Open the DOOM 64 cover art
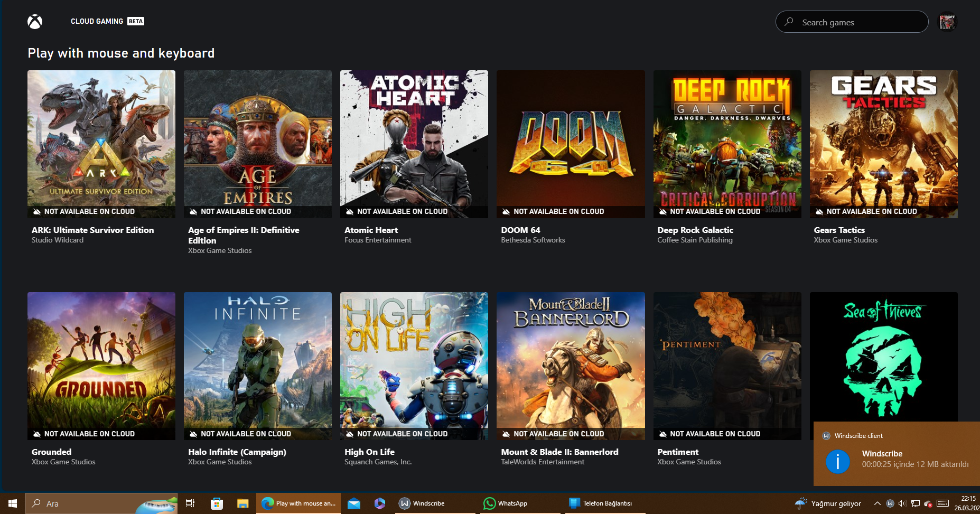This screenshot has height=514, width=980. pyautogui.click(x=571, y=144)
